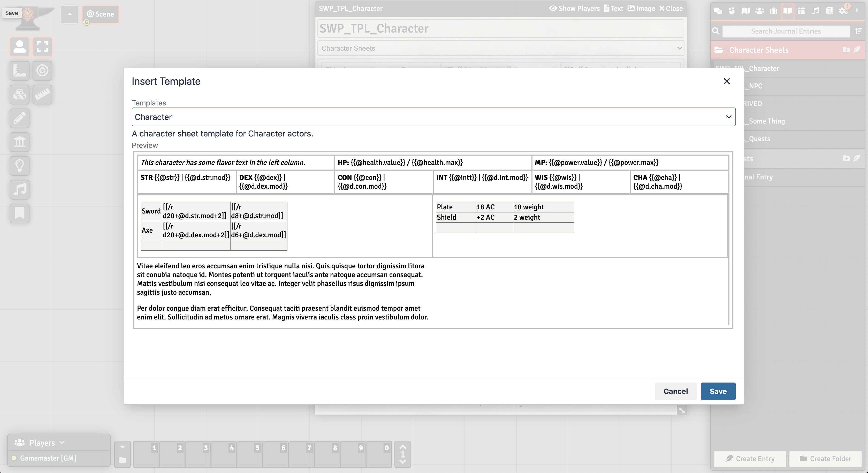
Task: Select the Token Controls tool
Action: point(20,47)
